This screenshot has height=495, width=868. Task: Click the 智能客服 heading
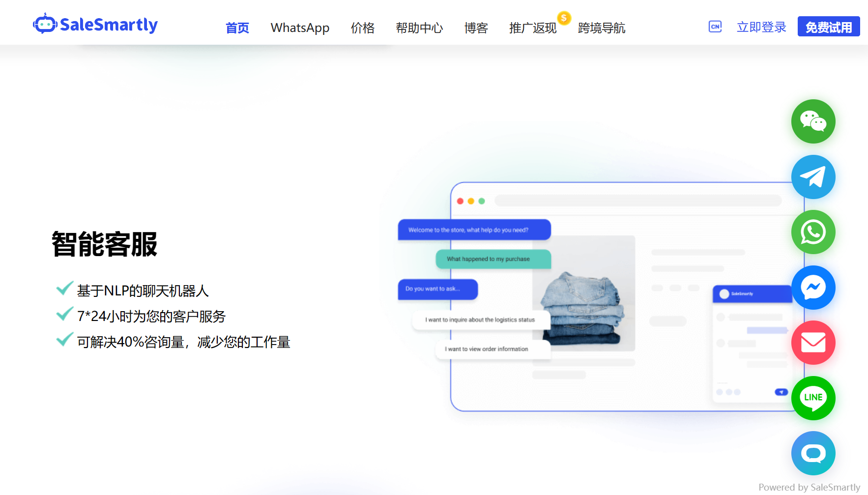(x=104, y=244)
